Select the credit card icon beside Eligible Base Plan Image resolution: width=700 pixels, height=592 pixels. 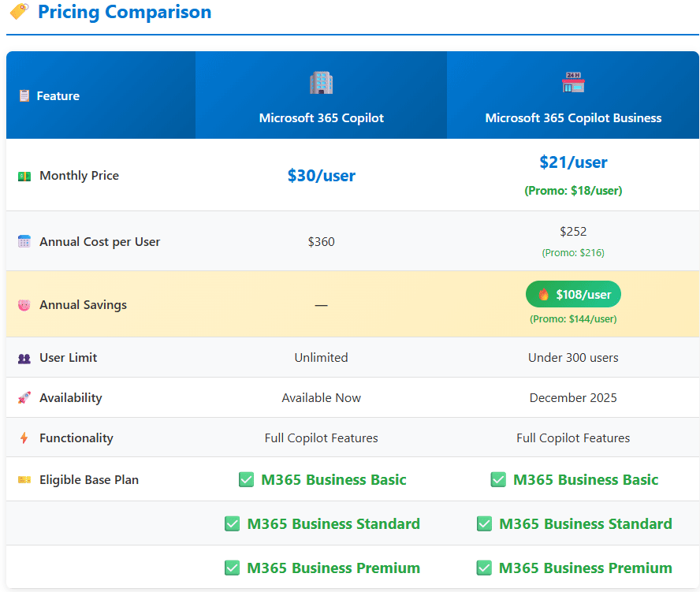coord(24,479)
